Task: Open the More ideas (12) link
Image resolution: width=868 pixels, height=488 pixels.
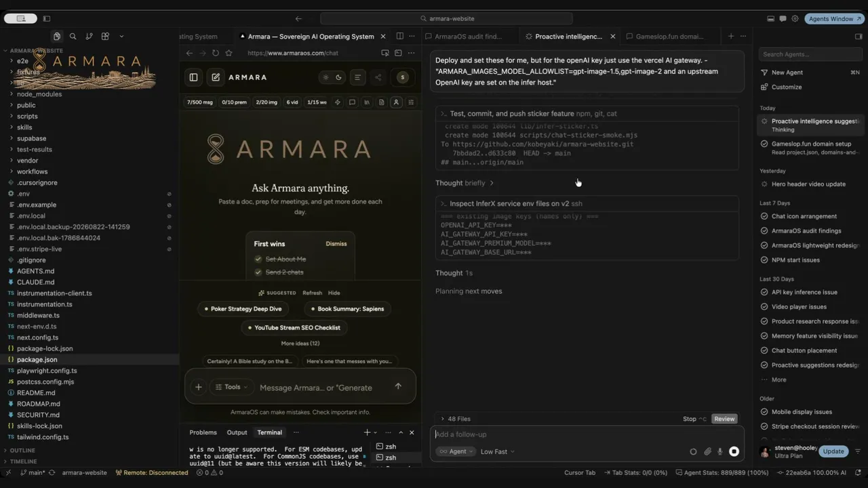Action: coord(300,344)
